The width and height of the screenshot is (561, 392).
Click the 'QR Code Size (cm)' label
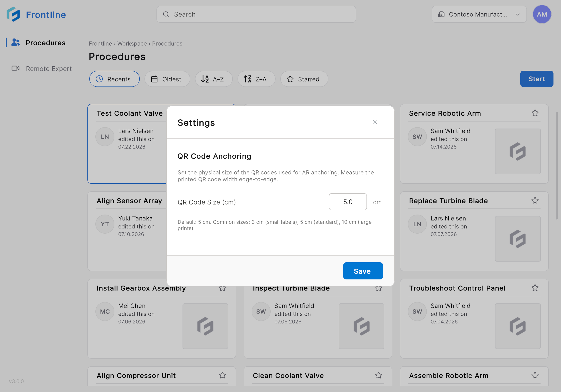point(206,202)
